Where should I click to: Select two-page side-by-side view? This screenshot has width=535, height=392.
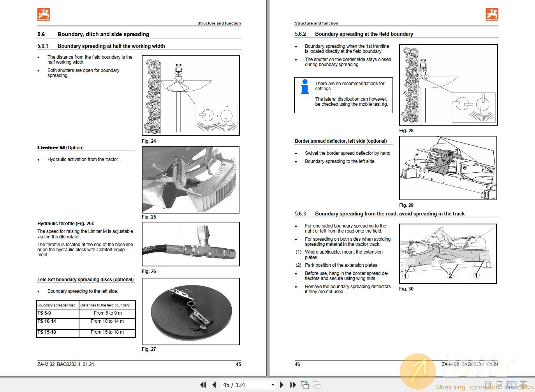(511, 385)
